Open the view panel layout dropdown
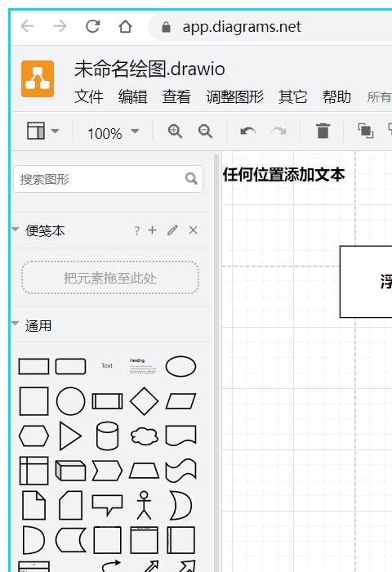The width and height of the screenshot is (392, 572). pyautogui.click(x=42, y=131)
